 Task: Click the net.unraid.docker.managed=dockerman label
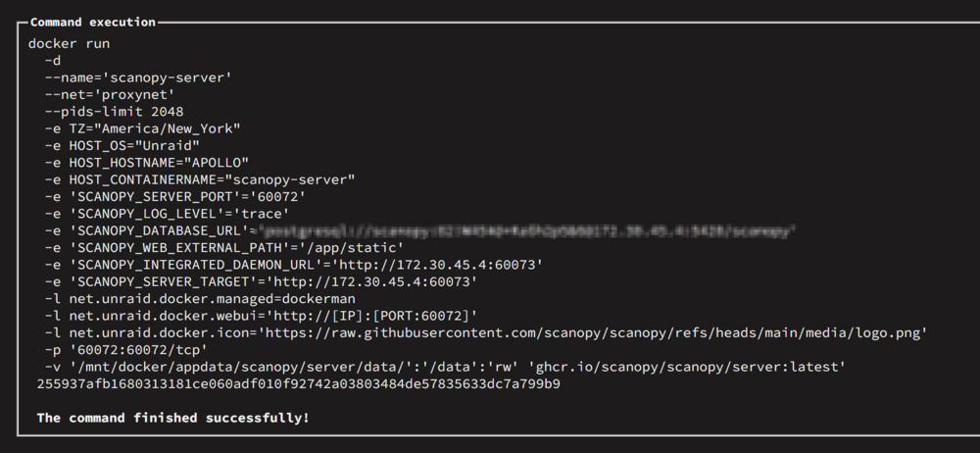212,298
